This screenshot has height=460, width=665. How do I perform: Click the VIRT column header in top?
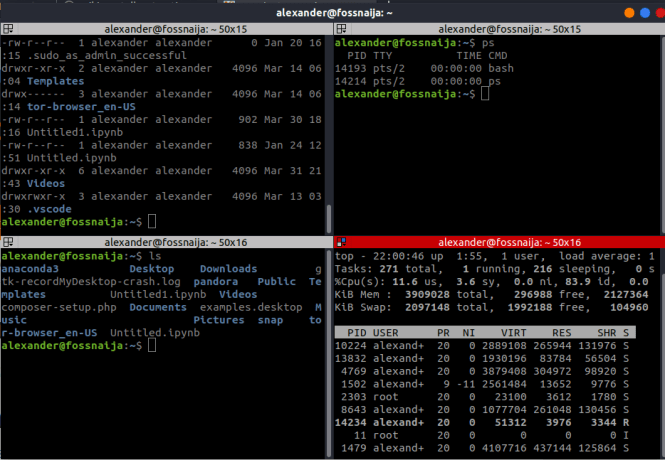[513, 333]
